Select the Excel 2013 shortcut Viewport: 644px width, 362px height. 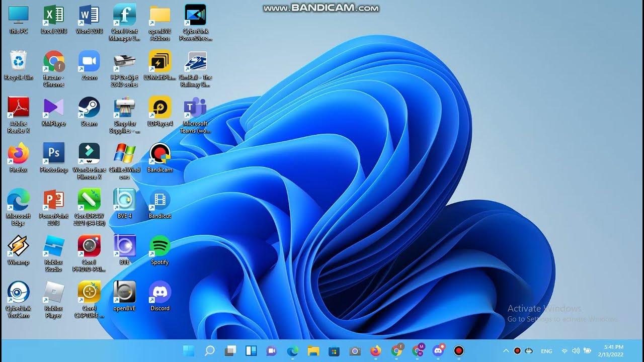click(x=54, y=20)
